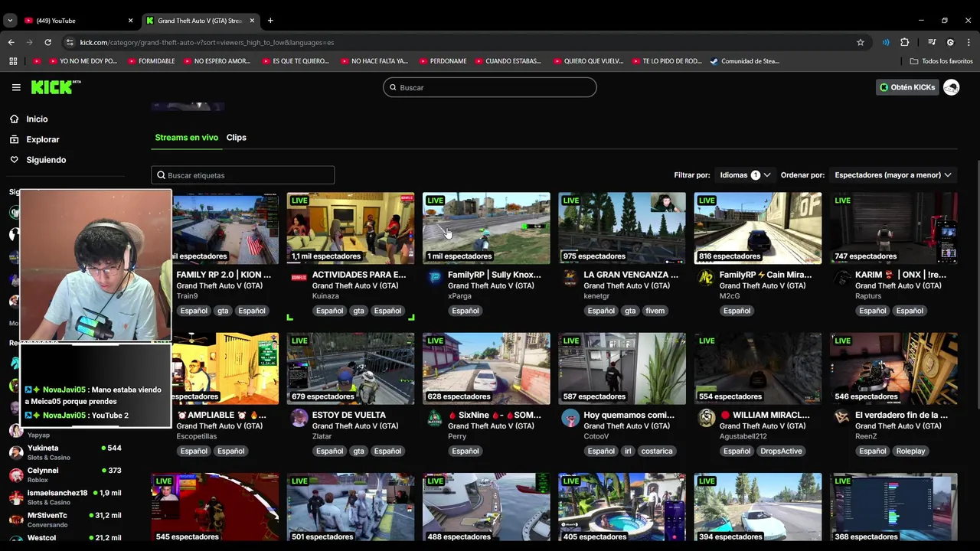The height and width of the screenshot is (551, 980).
Task: Open Comunidad de Stea... bookmark
Action: pos(744,61)
